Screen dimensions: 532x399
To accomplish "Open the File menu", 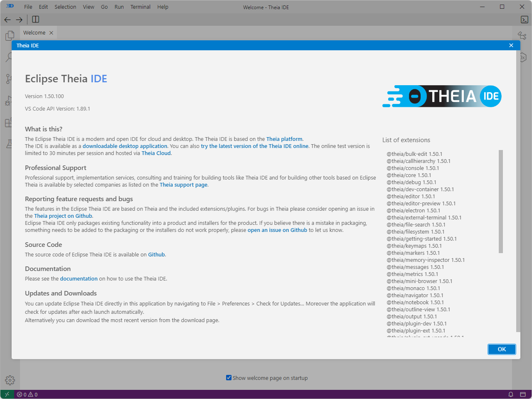I will pos(28,7).
